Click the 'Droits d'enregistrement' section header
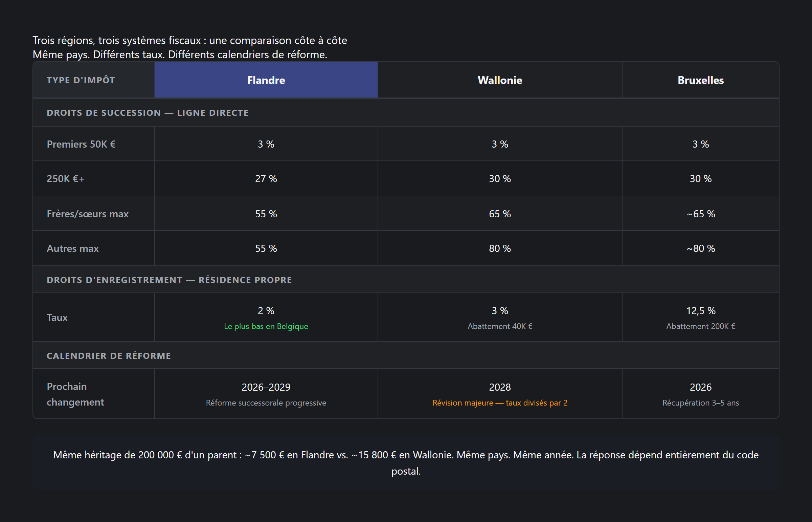Screen dimensions: 812x522 pos(169,280)
